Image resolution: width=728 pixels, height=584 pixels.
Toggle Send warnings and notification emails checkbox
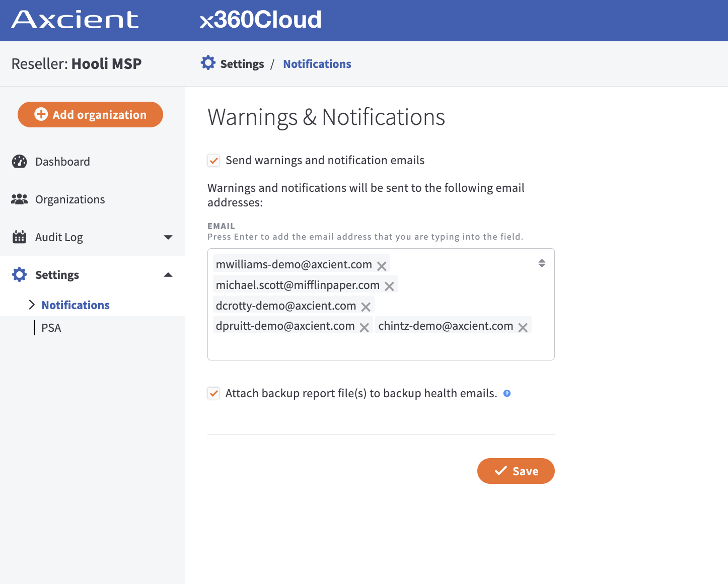213,161
